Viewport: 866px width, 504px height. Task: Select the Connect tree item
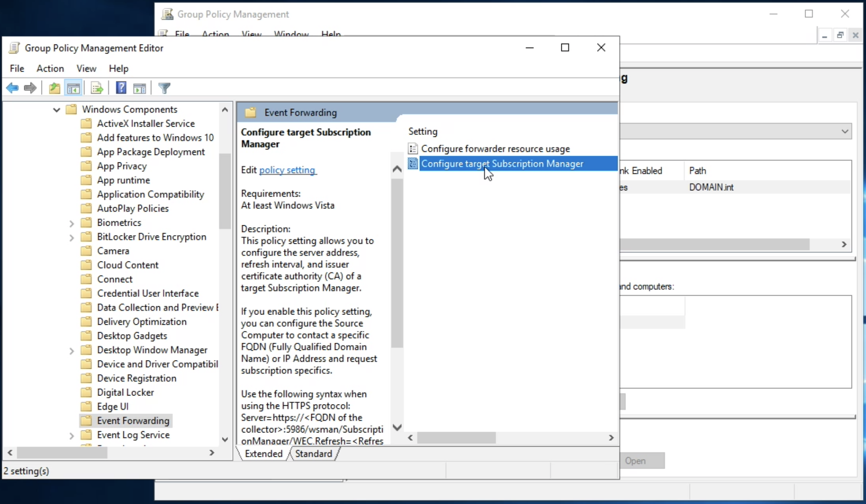[x=115, y=279]
